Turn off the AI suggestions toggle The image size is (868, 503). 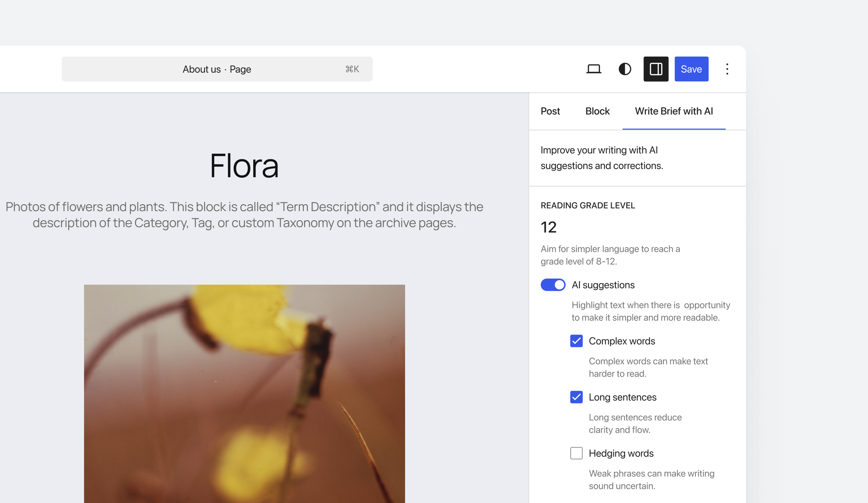pos(552,285)
